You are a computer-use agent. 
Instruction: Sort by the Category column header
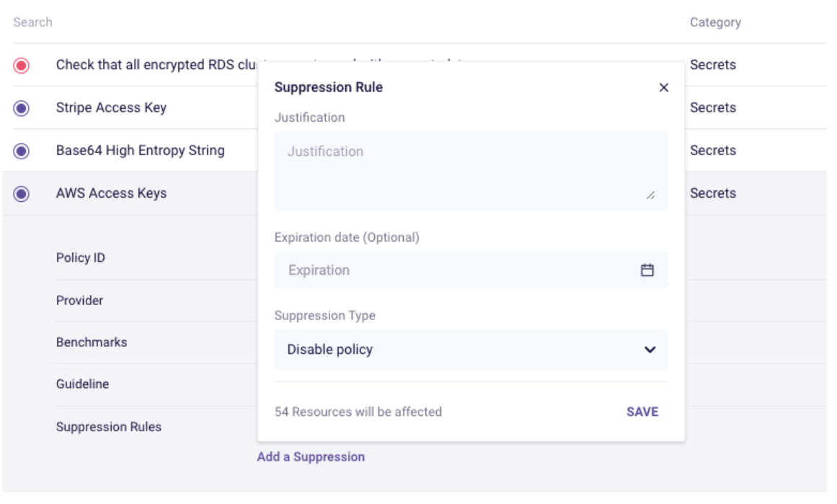click(x=715, y=22)
